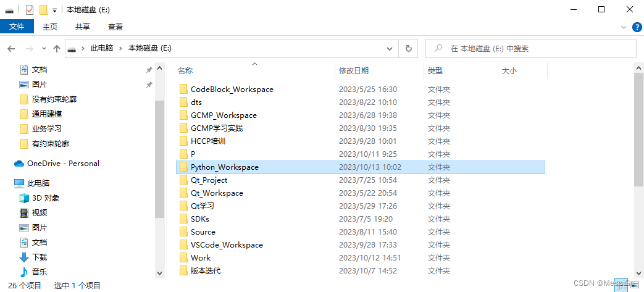Sort by the 类型 column header
The width and height of the screenshot is (644, 292).
435,70
